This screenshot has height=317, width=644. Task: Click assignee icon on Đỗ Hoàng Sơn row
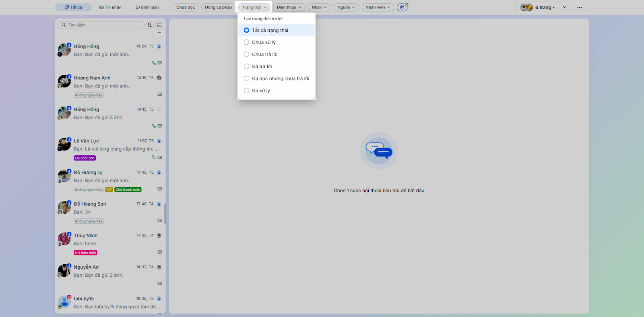pyautogui.click(x=159, y=204)
